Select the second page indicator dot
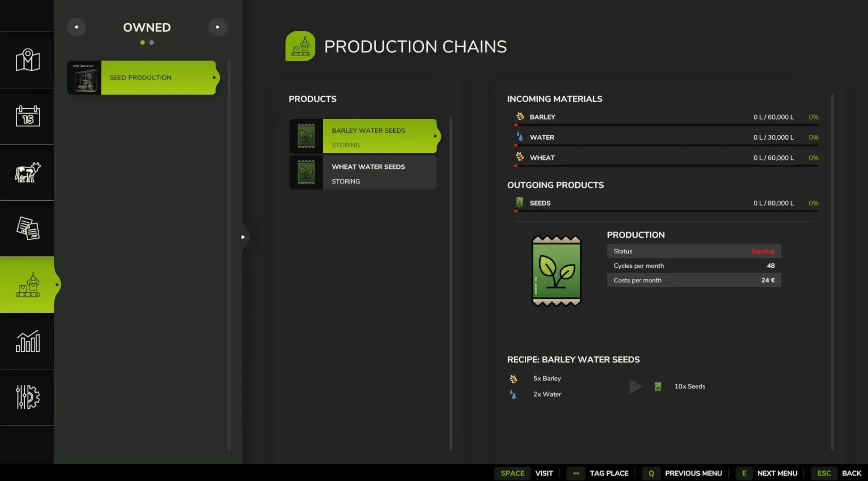 coord(152,42)
